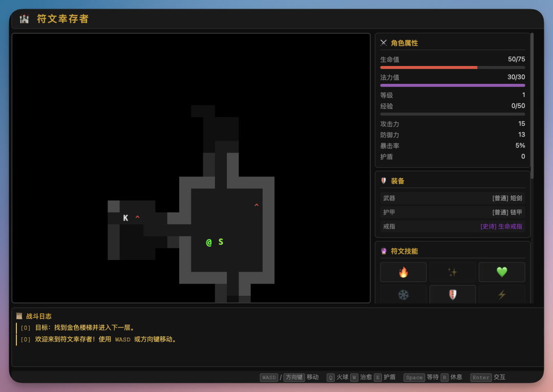The height and width of the screenshot is (392, 553).
Task: Click the purple mana bar
Action: click(x=453, y=85)
